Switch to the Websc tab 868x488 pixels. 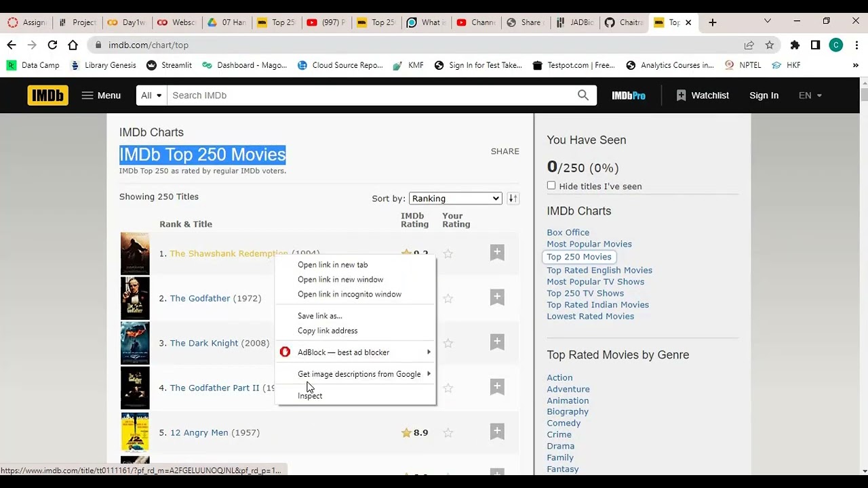[x=176, y=22]
